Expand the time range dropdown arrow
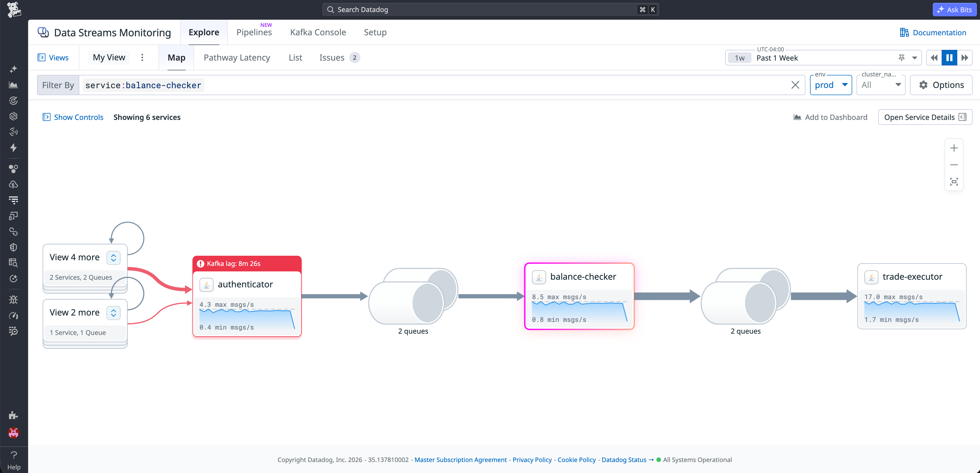 pos(915,58)
